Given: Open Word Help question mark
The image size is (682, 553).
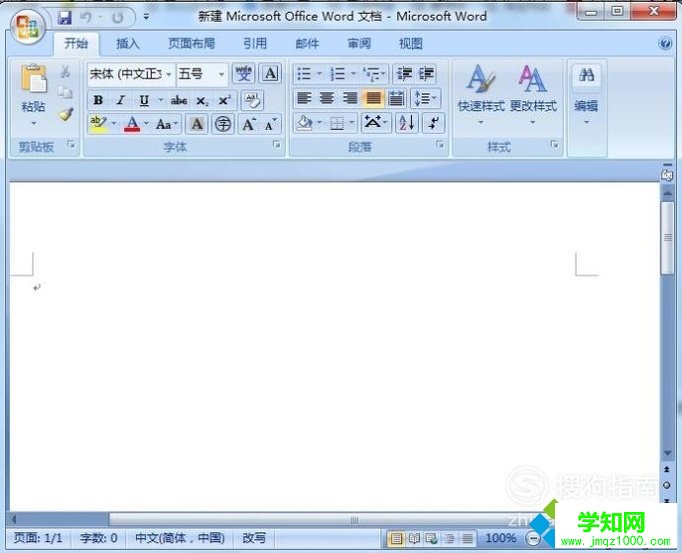Looking at the screenshot, I should (x=665, y=43).
